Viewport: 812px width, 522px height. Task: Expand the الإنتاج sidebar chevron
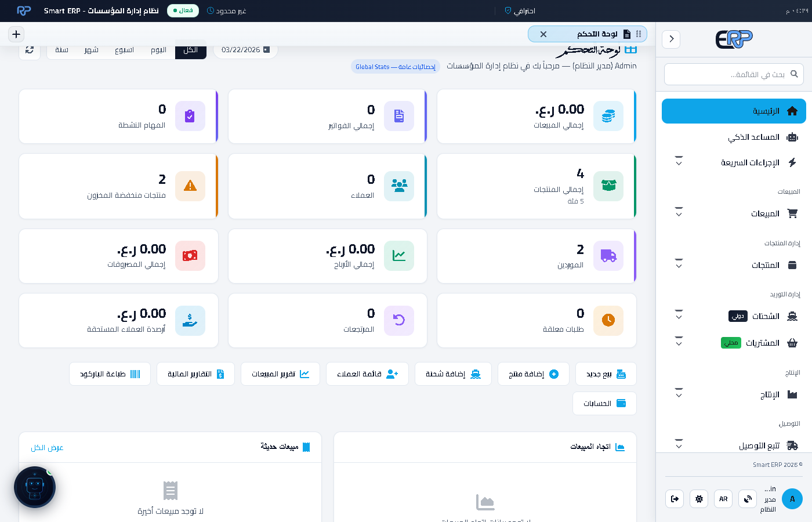pyautogui.click(x=679, y=394)
